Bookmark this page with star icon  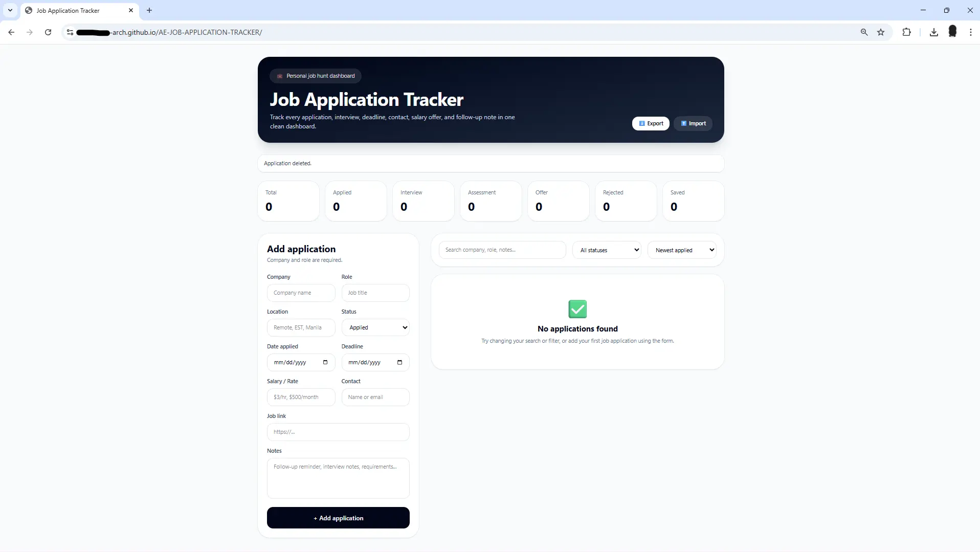(881, 32)
